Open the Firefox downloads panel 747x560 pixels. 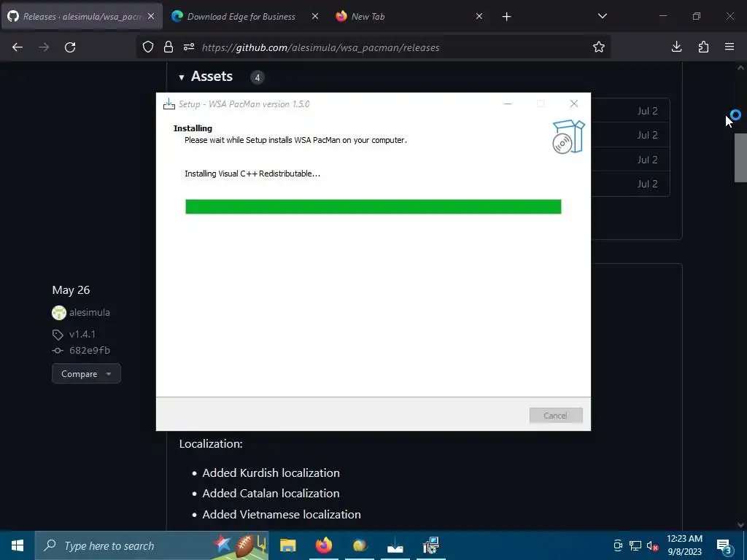(676, 47)
